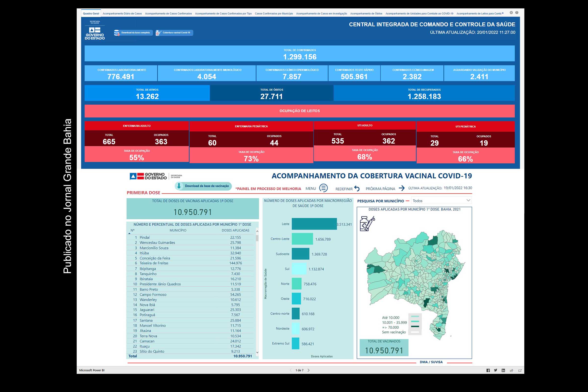Click the download arrow on base de vacinação

(x=179, y=186)
